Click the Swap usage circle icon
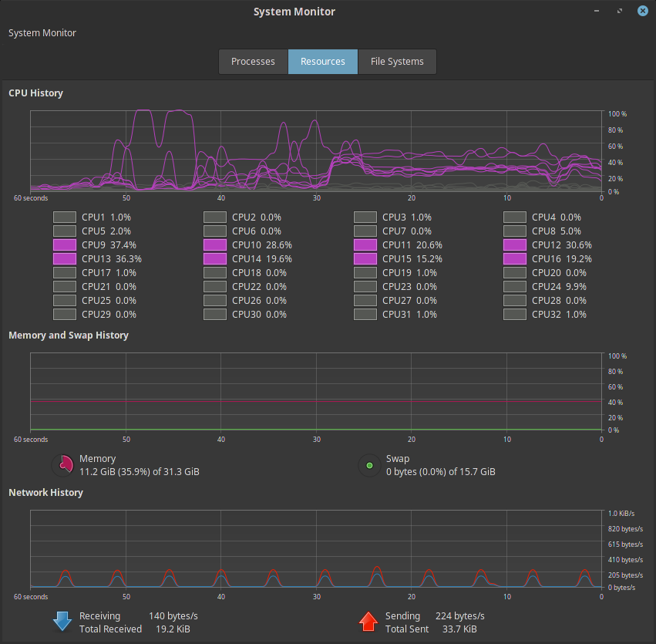 click(368, 465)
